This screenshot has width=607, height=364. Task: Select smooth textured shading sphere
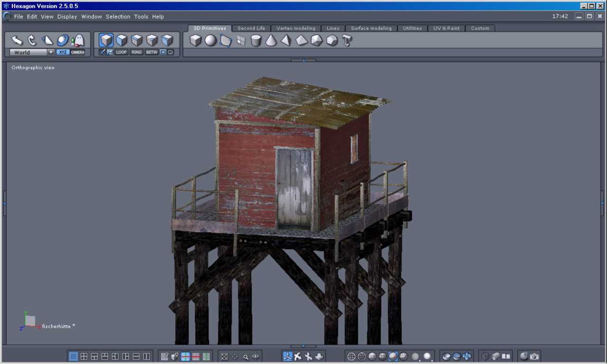click(393, 356)
